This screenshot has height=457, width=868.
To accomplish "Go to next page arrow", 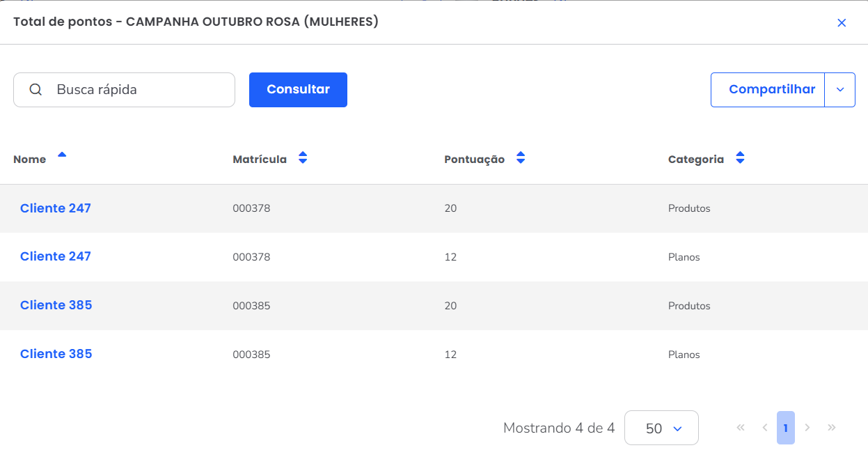I will click(x=807, y=428).
